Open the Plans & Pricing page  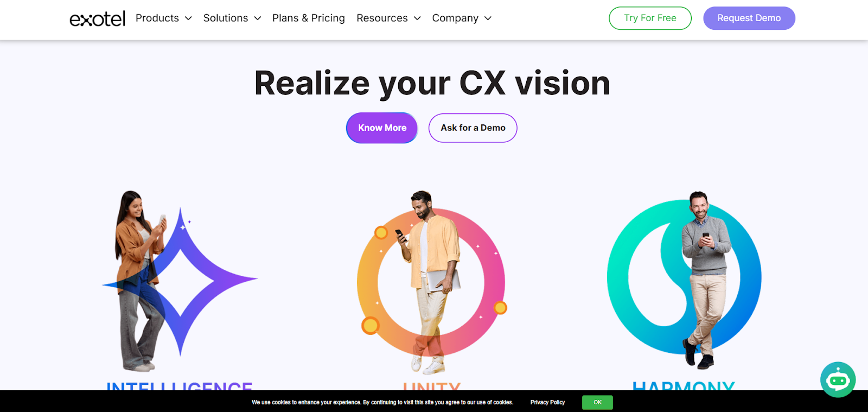point(309,18)
